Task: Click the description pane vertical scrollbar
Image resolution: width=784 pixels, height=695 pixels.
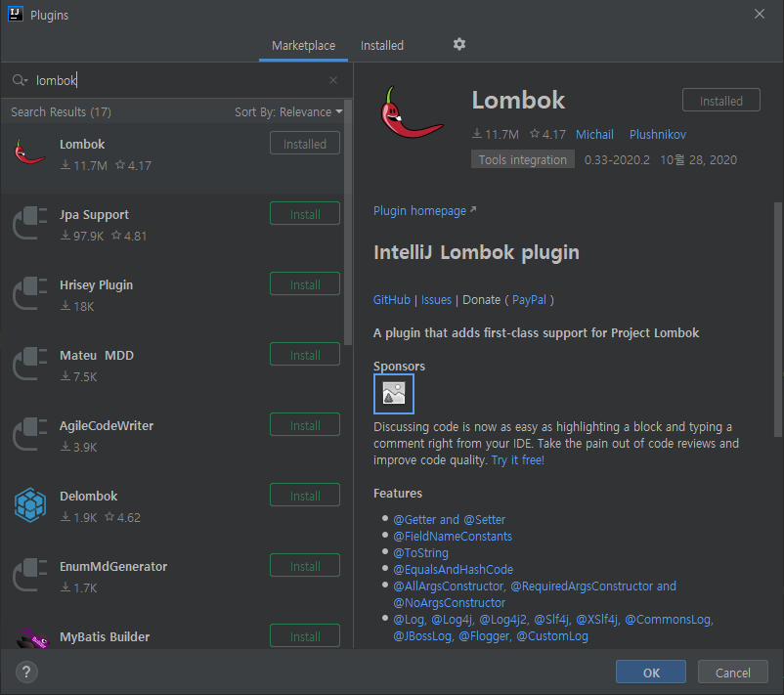Action: (x=778, y=320)
